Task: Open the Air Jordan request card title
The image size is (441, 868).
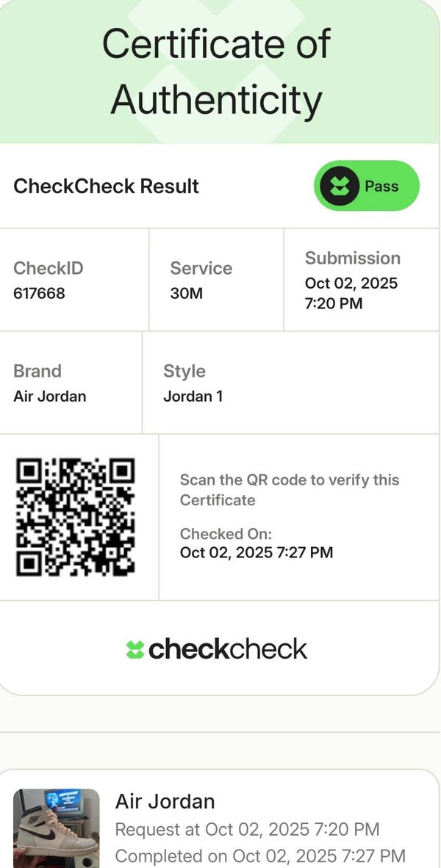Action: coord(165,801)
